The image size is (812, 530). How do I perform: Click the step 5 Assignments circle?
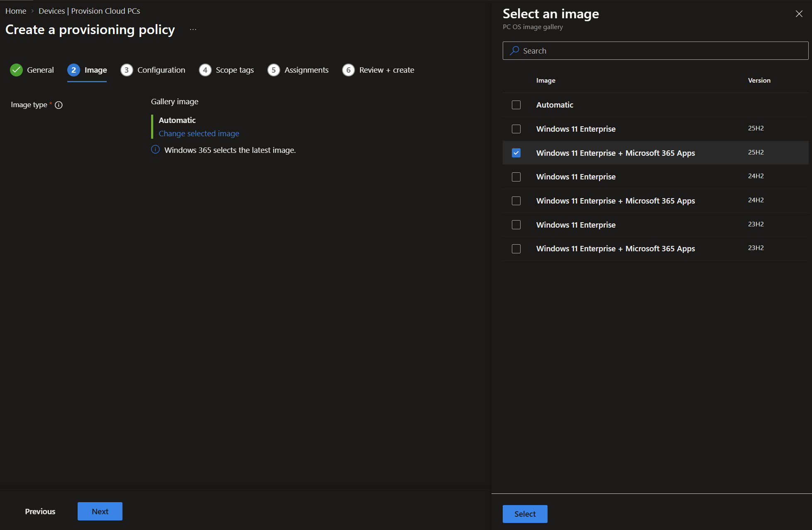(x=274, y=70)
